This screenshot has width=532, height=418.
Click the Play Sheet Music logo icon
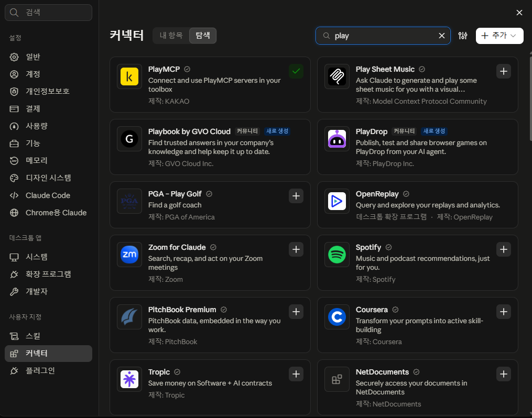[337, 76]
